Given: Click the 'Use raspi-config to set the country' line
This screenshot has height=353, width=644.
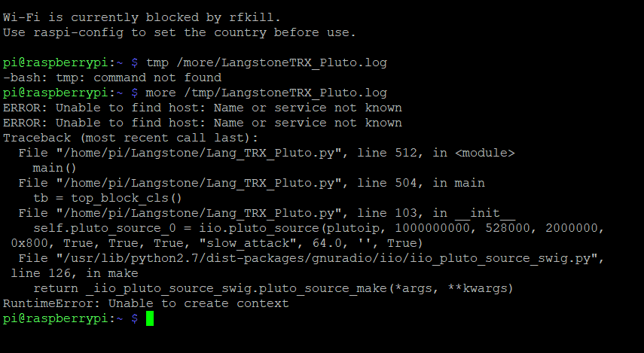Looking at the screenshot, I should coord(179,32).
